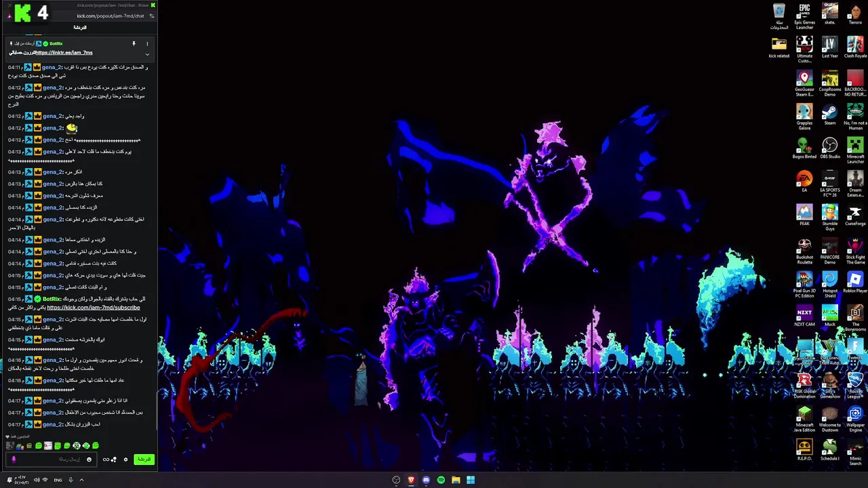Open File Explorer from the taskbar
Image resolution: width=868 pixels, height=488 pixels.
tap(456, 480)
